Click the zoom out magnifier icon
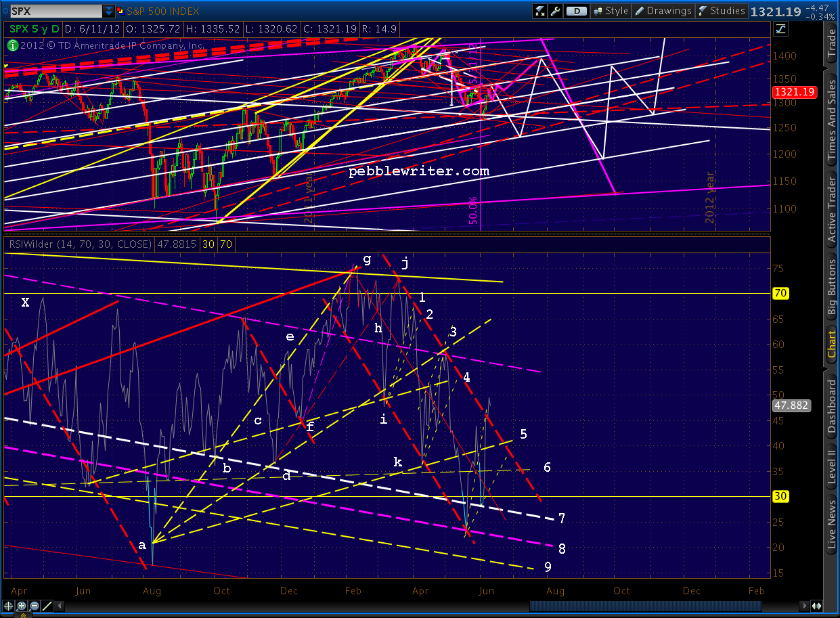Image resolution: width=840 pixels, height=618 pixels. point(34,606)
